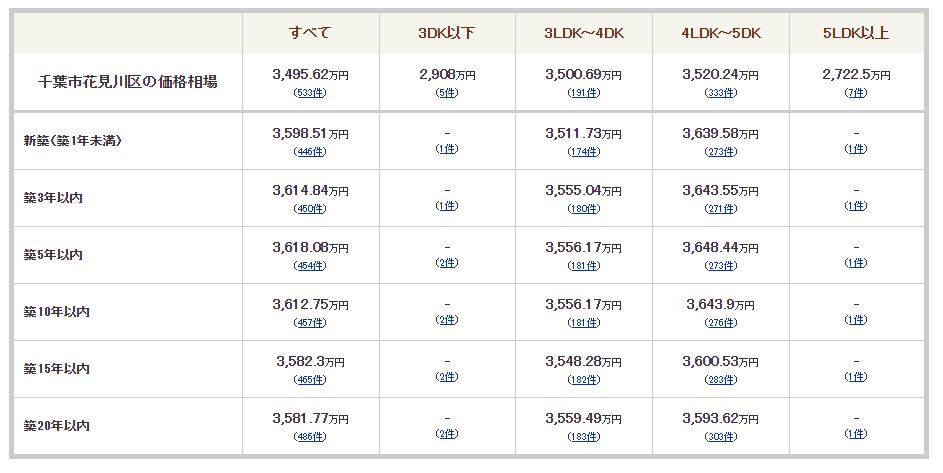
Task: Select the 4LDK~5DK column header
Action: point(720,33)
